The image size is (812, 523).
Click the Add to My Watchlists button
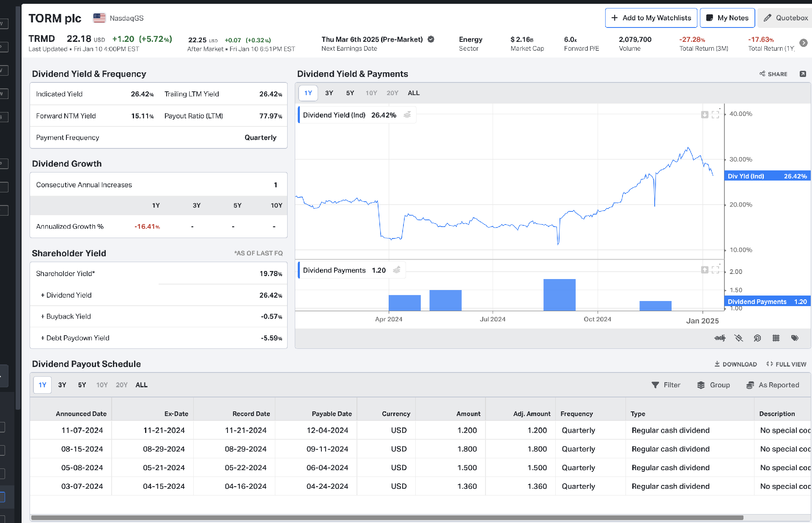pyautogui.click(x=651, y=18)
